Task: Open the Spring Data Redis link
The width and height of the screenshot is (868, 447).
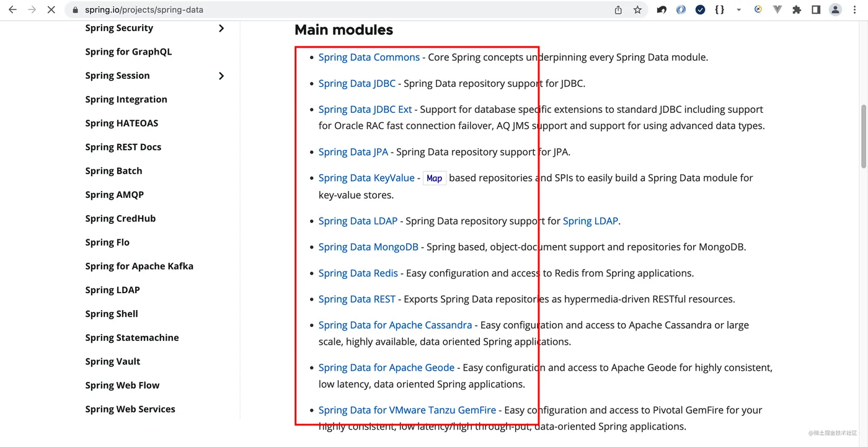Action: pos(358,273)
